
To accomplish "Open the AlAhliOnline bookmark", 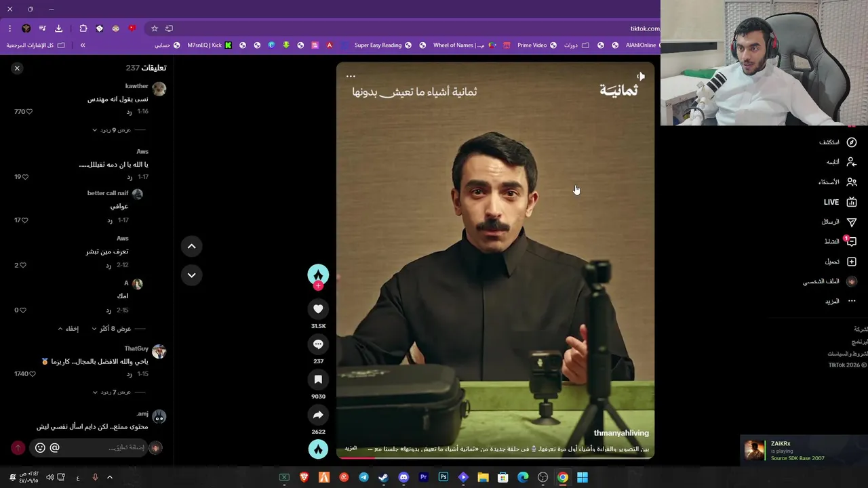I will 644,45.
